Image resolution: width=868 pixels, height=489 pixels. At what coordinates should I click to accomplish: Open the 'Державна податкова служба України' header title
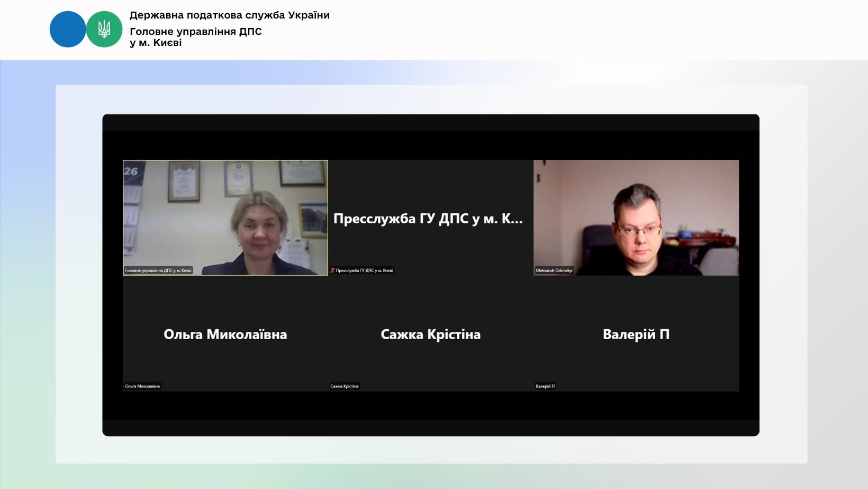click(x=229, y=15)
